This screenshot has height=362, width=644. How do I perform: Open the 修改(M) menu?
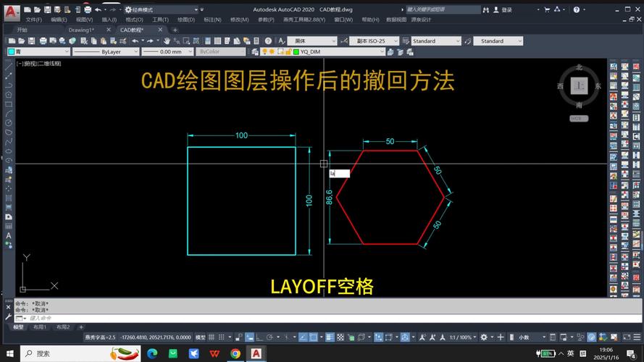coord(240,20)
